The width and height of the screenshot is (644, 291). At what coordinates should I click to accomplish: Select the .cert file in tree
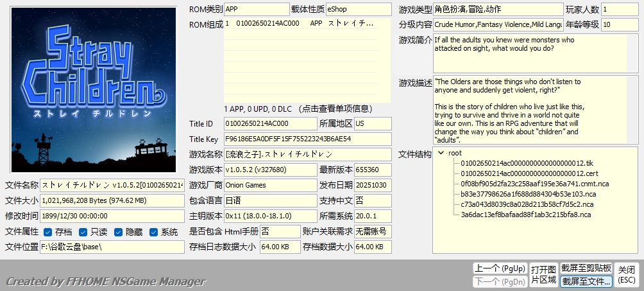click(x=529, y=173)
